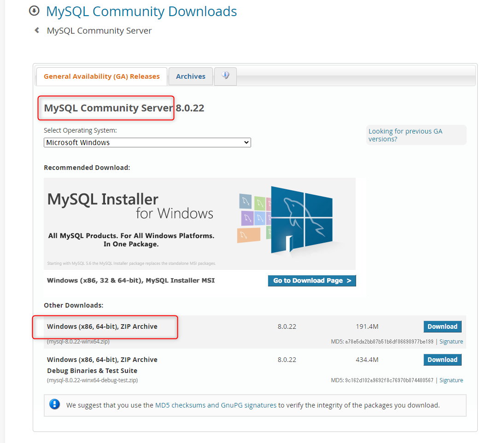Click the Select Operating System: label

(80, 130)
